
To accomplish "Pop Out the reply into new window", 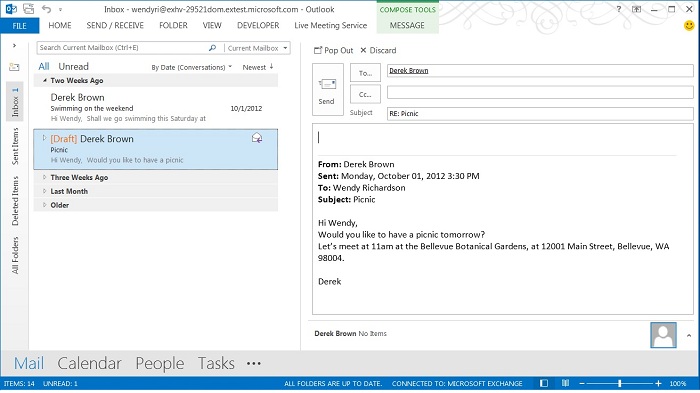I will 333,50.
